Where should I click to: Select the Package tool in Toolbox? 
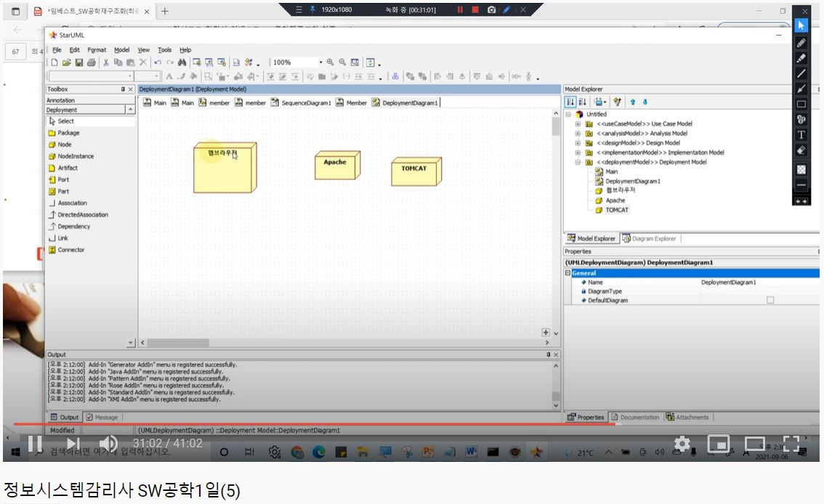point(64,133)
